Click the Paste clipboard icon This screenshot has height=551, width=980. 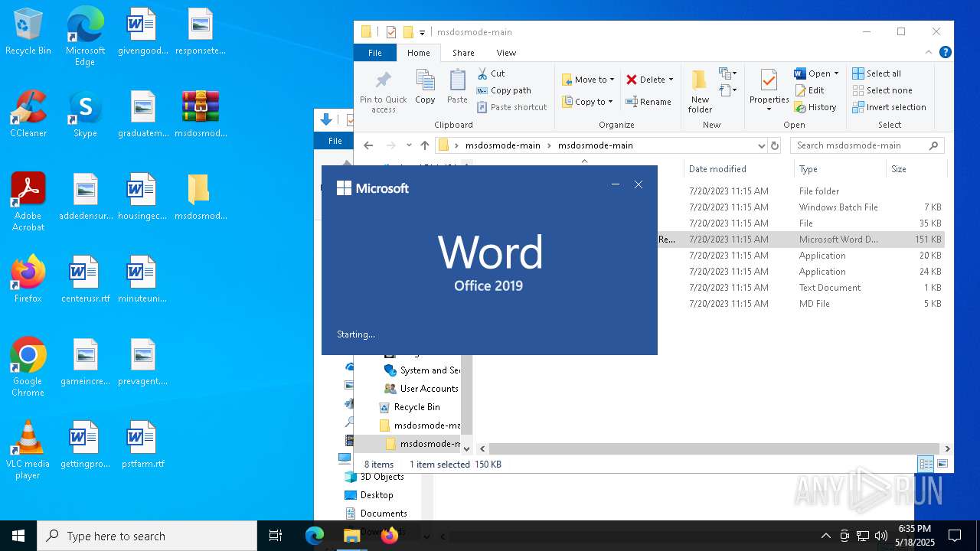457,86
